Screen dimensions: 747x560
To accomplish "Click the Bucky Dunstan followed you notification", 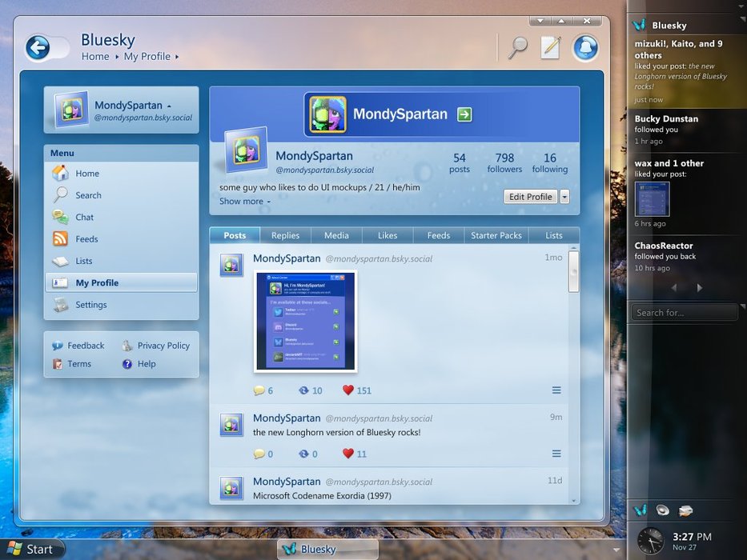I will (x=686, y=130).
